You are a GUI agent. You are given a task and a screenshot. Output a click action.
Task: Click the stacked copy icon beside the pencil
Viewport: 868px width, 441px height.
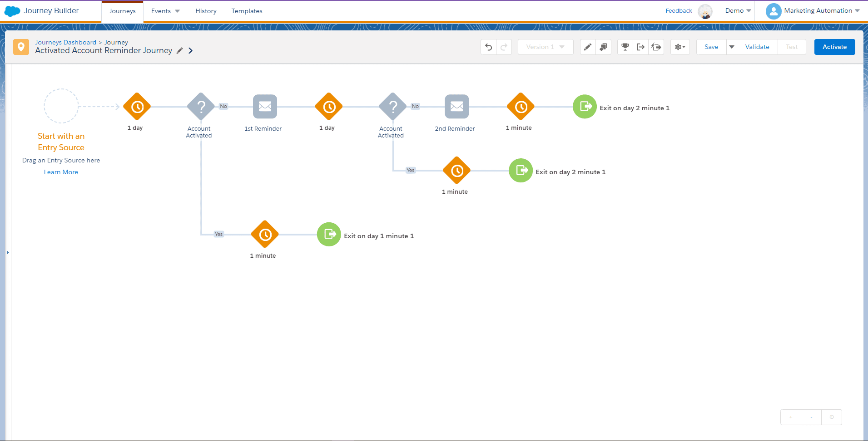603,47
